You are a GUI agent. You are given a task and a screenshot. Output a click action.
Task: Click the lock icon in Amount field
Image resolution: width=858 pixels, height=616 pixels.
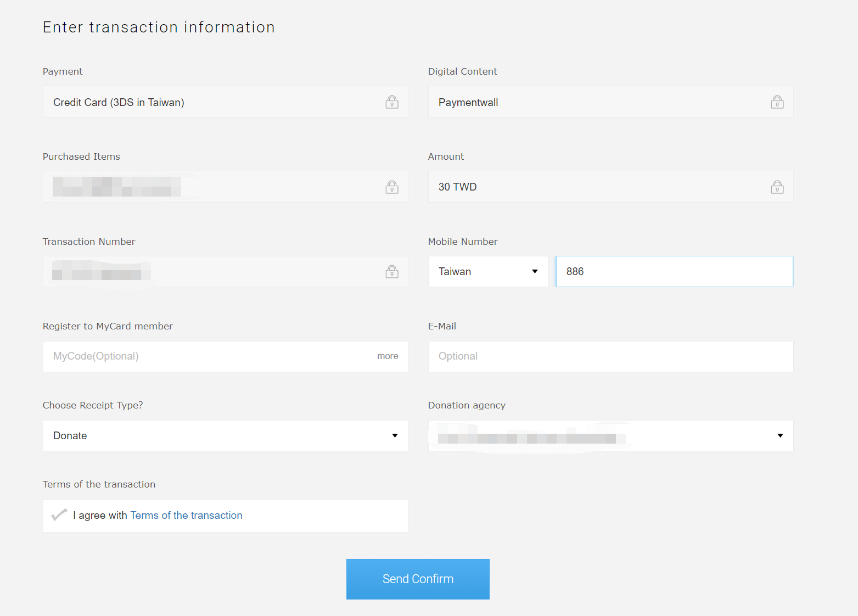coord(777,187)
